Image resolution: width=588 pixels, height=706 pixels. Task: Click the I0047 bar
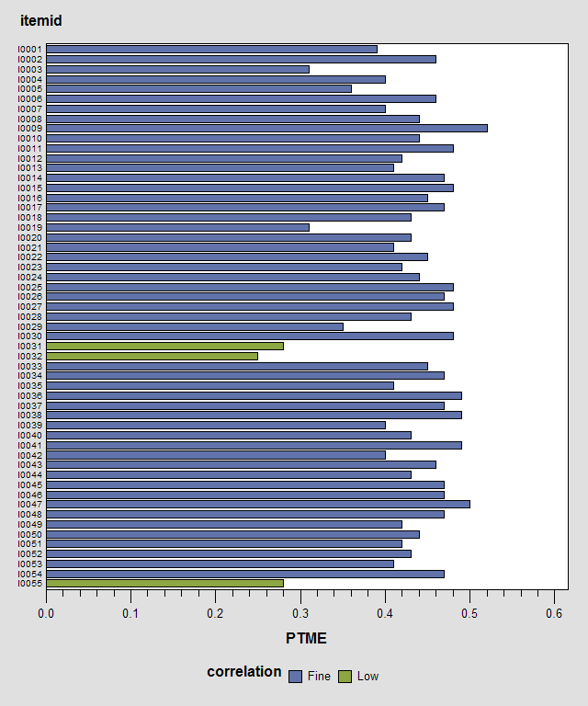258,505
